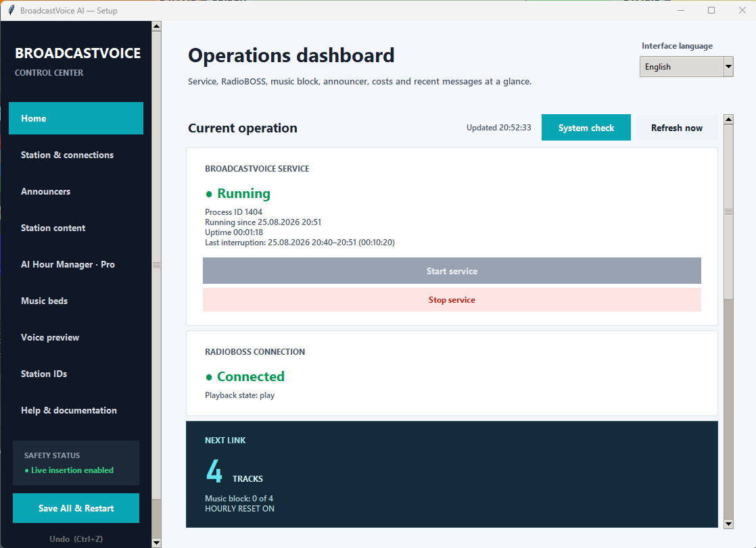Image resolution: width=756 pixels, height=548 pixels.
Task: Click the Updated 20:52:33 timestamp
Action: pyautogui.click(x=498, y=128)
